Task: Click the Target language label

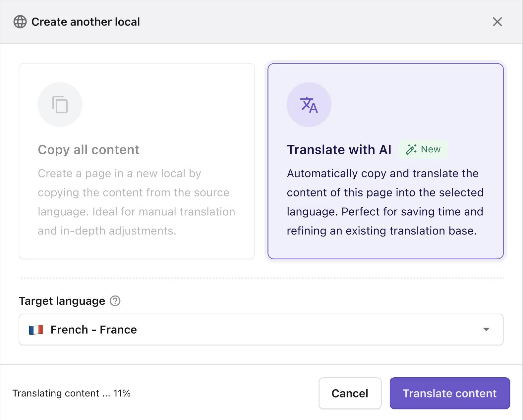Action: tap(62, 301)
